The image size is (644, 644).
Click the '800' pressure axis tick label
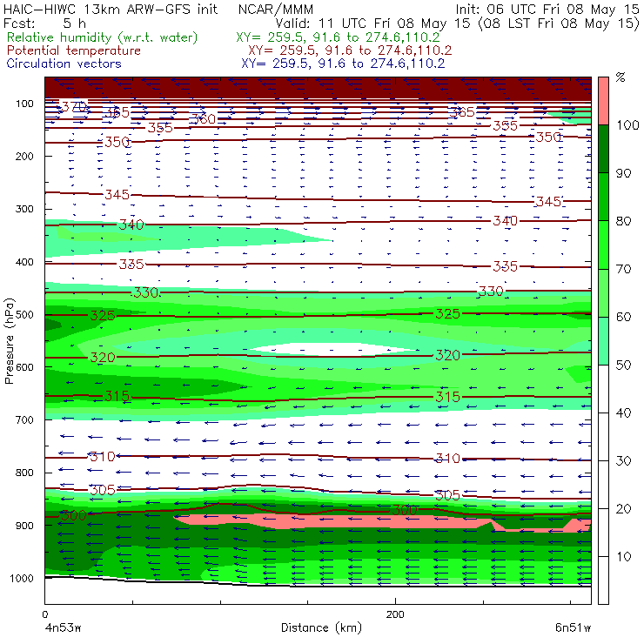tap(24, 473)
